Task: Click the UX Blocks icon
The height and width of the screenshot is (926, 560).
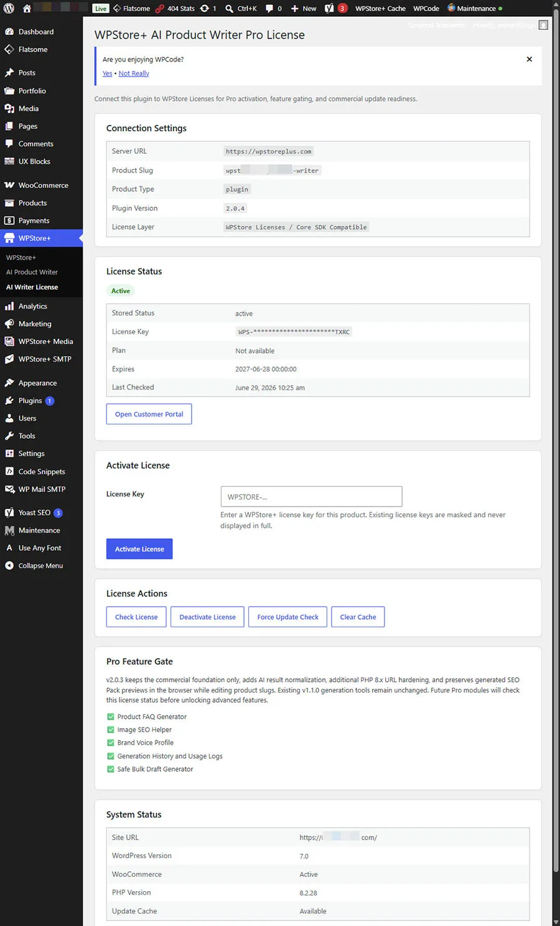Action: coord(9,161)
